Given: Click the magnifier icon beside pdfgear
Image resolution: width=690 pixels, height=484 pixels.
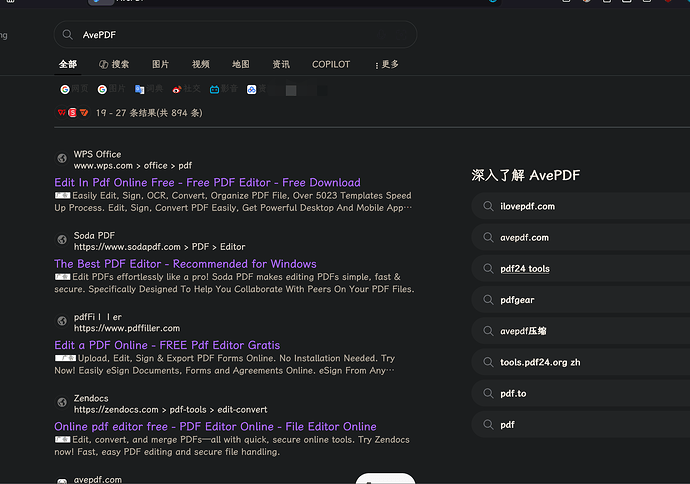Looking at the screenshot, I should [488, 300].
